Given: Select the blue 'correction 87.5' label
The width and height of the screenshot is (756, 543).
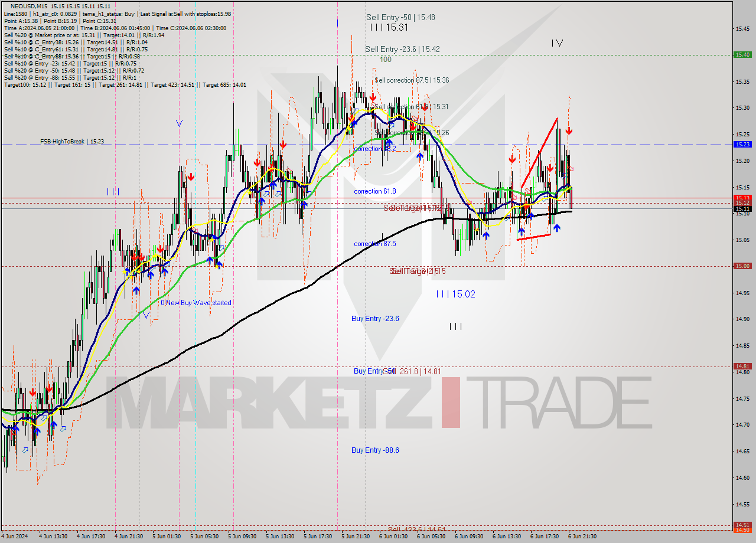Looking at the screenshot, I should tap(375, 243).
